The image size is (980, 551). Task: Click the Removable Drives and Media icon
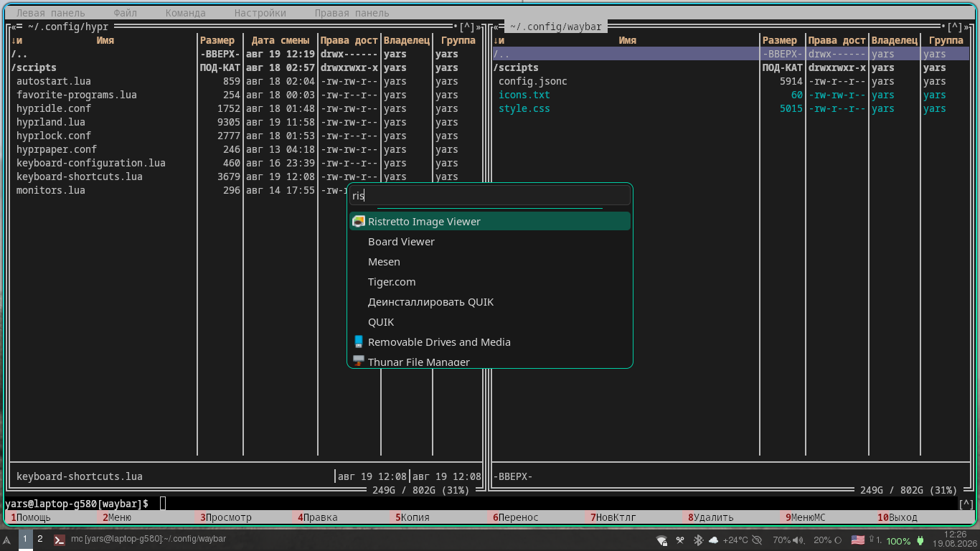point(359,342)
